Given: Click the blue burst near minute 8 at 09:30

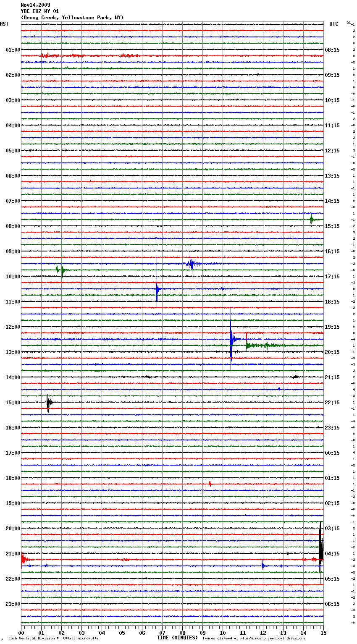Looking at the screenshot, I should pos(192,264).
